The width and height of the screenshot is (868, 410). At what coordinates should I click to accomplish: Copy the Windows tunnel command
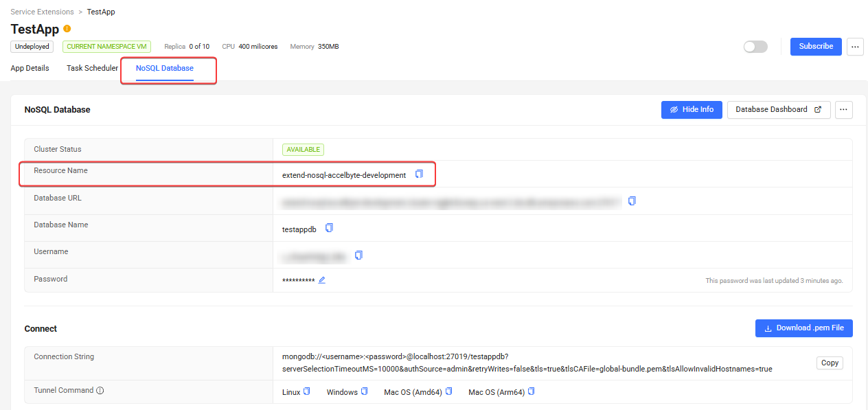(364, 391)
